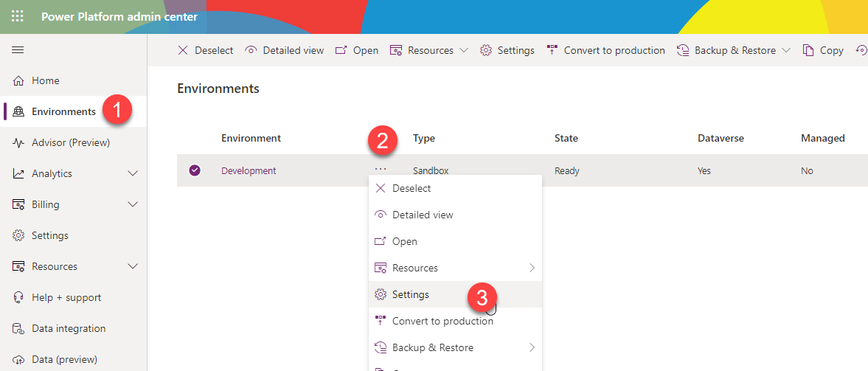Click the Dataverse Yes cell
Image resolution: width=868 pixels, height=371 pixels.
pos(704,170)
